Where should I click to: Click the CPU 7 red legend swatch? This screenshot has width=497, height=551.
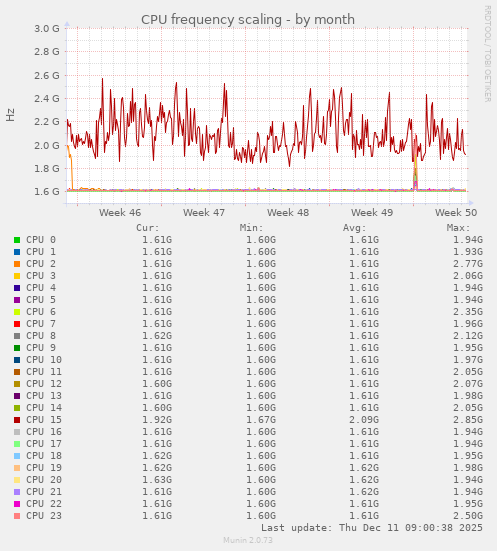point(17,324)
